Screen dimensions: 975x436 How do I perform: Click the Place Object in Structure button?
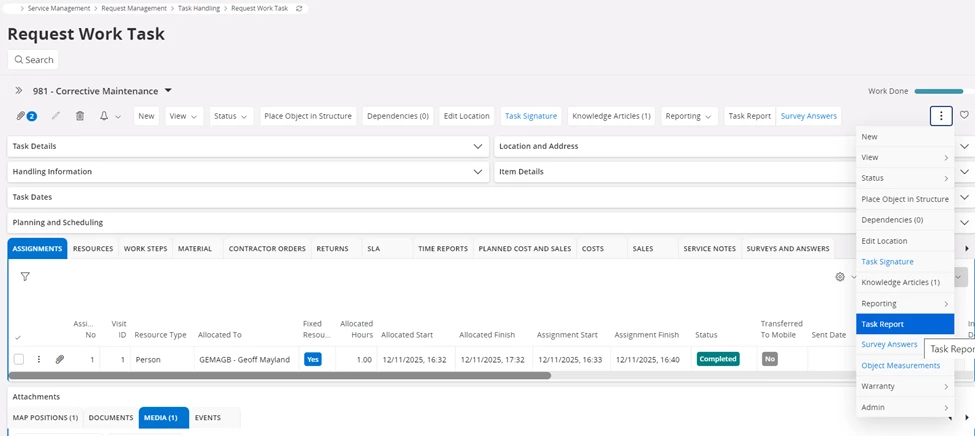pyautogui.click(x=308, y=116)
